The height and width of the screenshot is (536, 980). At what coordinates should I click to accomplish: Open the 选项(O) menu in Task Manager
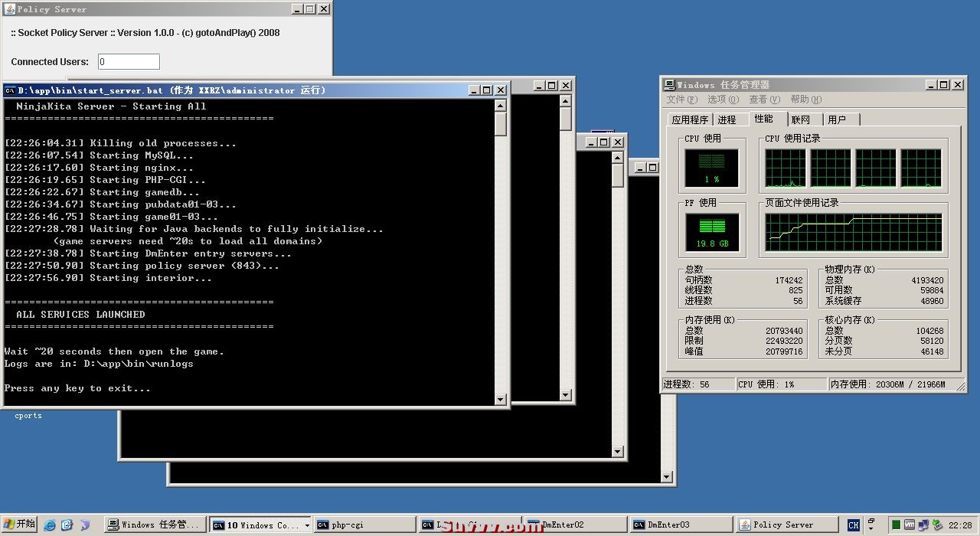[723, 100]
